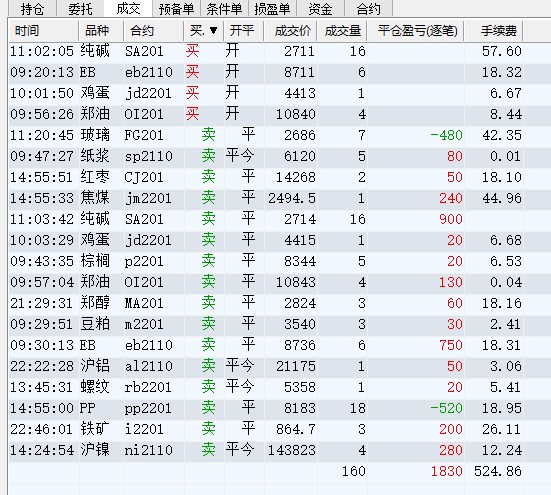The height and width of the screenshot is (495, 551).
Task: Click the 864.7 price cell
Action: point(296,429)
